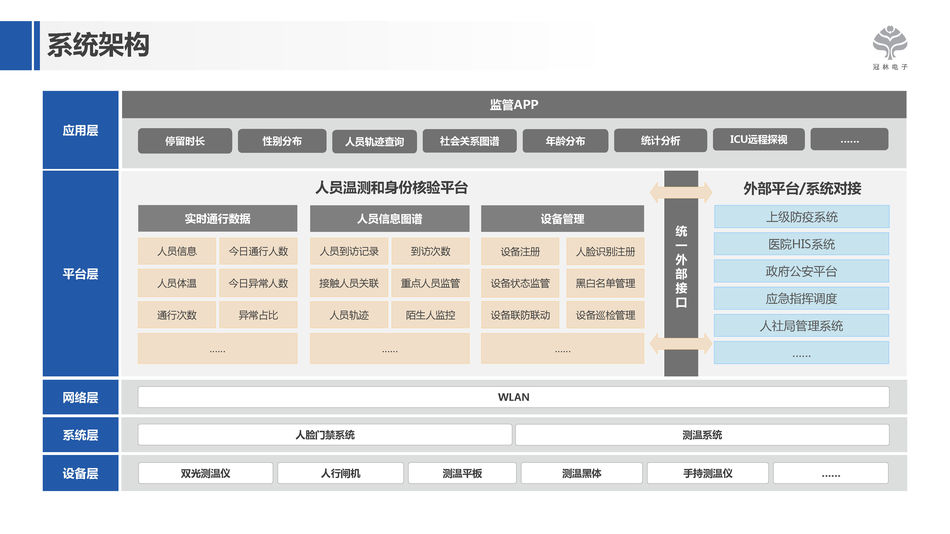Select the 停留时长 module
This screenshot has width=950, height=534.
[185, 141]
